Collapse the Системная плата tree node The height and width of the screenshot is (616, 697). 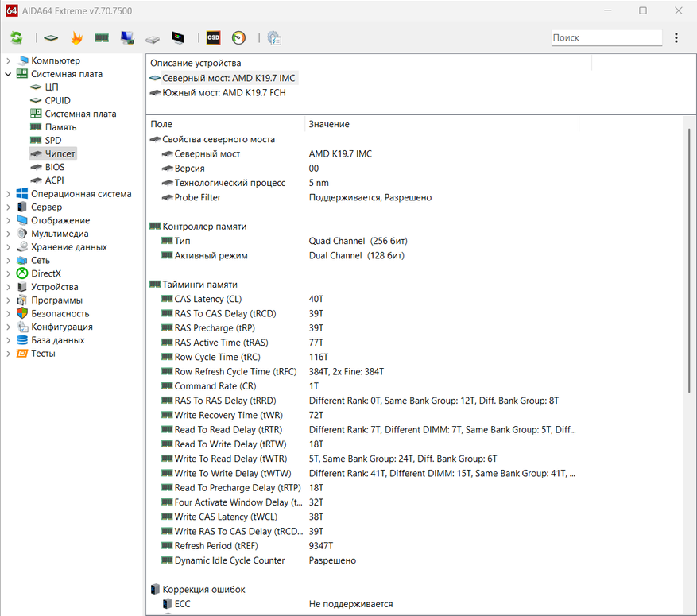click(x=8, y=74)
